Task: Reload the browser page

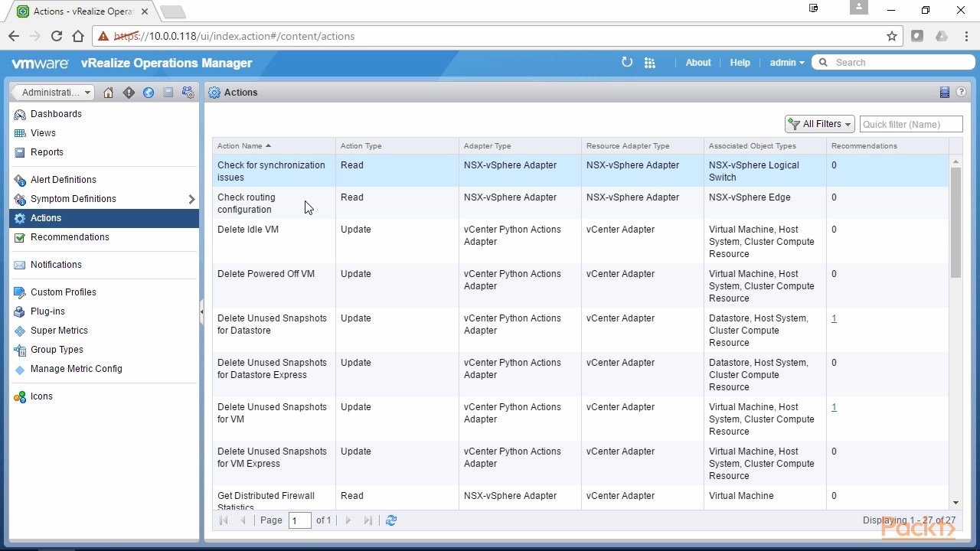Action: point(56,36)
